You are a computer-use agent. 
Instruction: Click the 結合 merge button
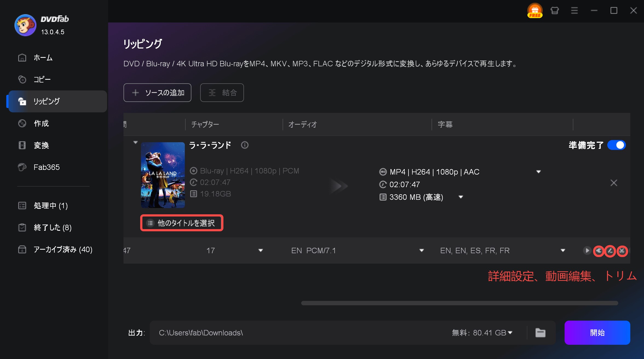(x=222, y=93)
